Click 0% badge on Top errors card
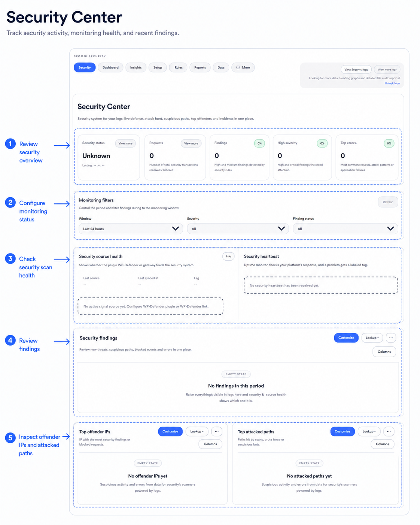This screenshot has width=420, height=525. 389,143
